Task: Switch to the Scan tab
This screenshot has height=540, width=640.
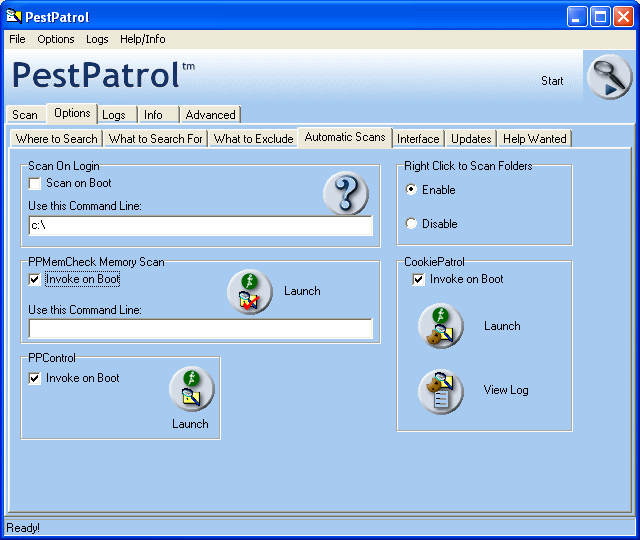Action: (x=25, y=115)
